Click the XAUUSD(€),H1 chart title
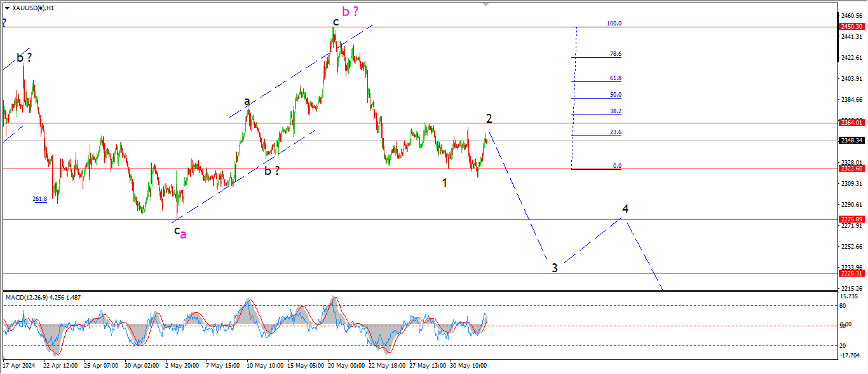The width and height of the screenshot is (868, 374). coord(33,8)
